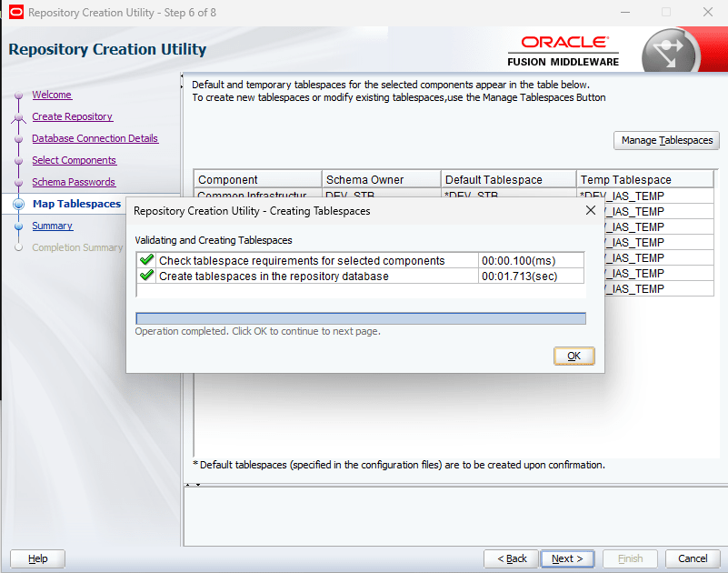The width and height of the screenshot is (728, 573).
Task: Click the *DEV_IAS_TEMP temp tablespace cell
Action: coord(645,196)
